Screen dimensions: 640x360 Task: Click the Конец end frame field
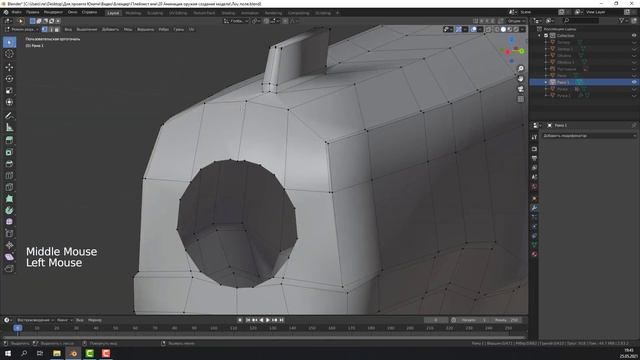507,320
